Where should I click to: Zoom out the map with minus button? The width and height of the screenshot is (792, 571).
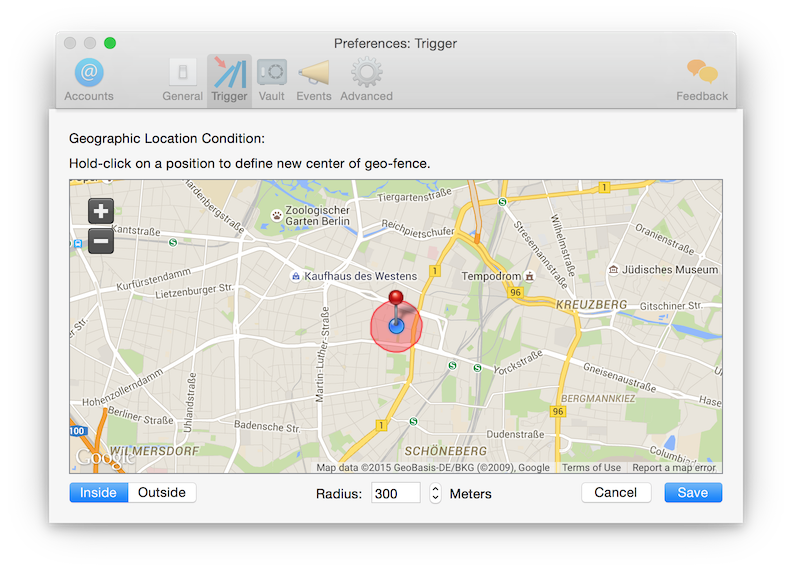[x=101, y=241]
